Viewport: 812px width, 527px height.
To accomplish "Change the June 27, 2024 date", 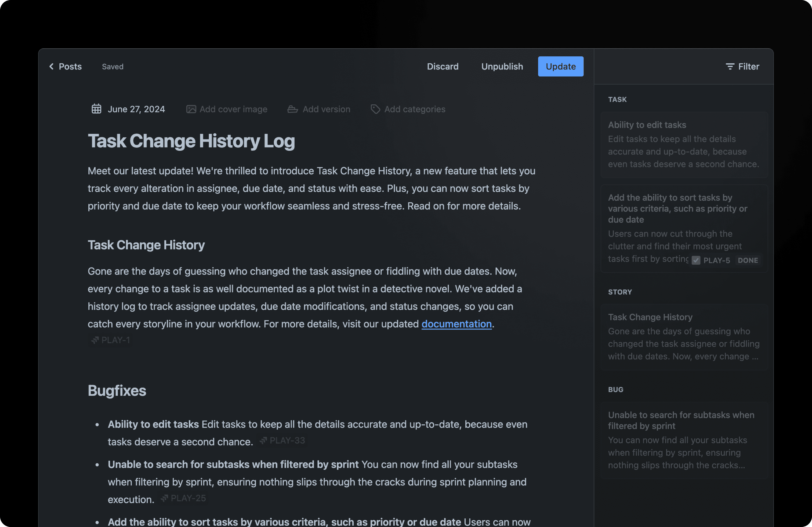I will tap(128, 109).
